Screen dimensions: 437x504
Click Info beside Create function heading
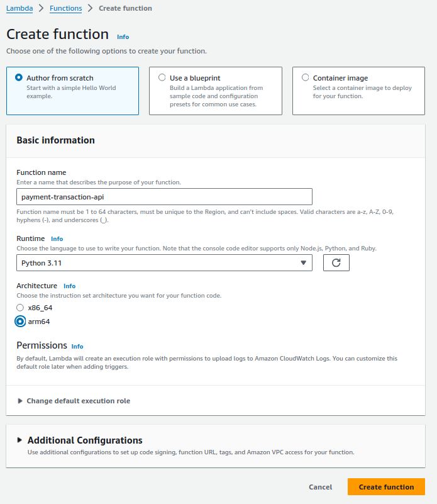pyautogui.click(x=123, y=37)
